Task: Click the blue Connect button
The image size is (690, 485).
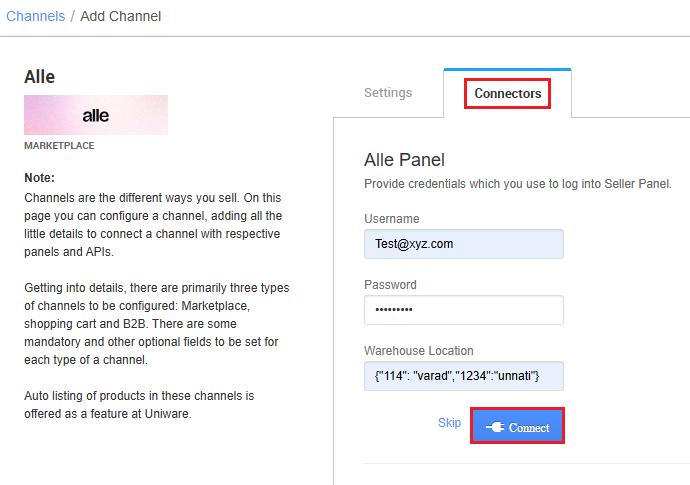Action: click(x=518, y=426)
